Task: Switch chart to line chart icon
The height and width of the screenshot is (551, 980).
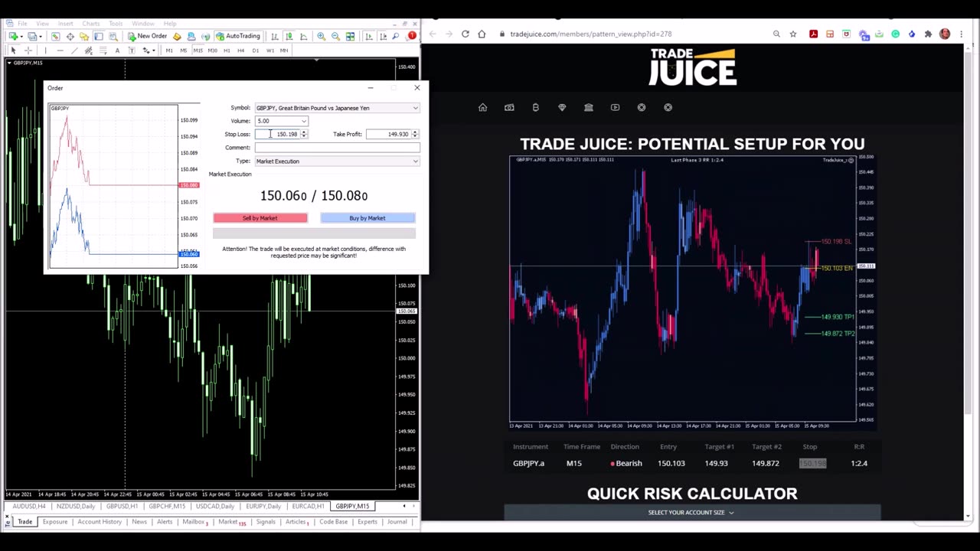Action: (x=303, y=36)
